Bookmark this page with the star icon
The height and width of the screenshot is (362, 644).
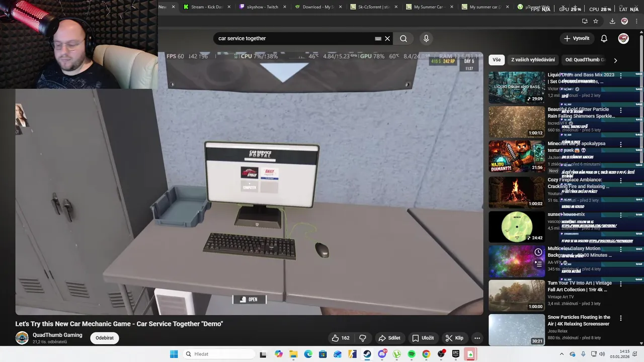(596, 21)
